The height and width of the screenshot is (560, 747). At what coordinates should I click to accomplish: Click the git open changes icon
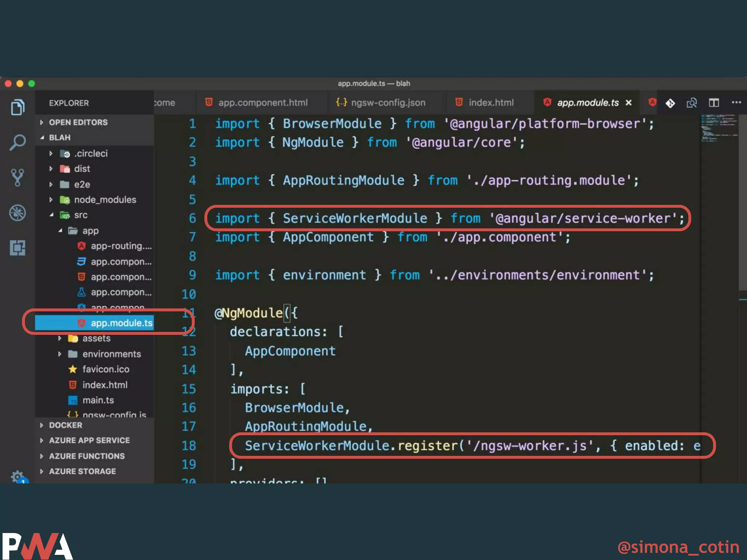(670, 103)
